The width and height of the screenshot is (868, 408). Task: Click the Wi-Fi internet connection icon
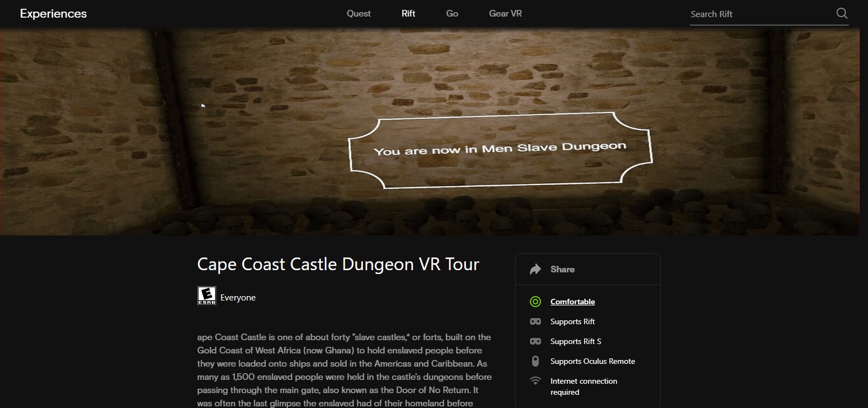click(535, 381)
